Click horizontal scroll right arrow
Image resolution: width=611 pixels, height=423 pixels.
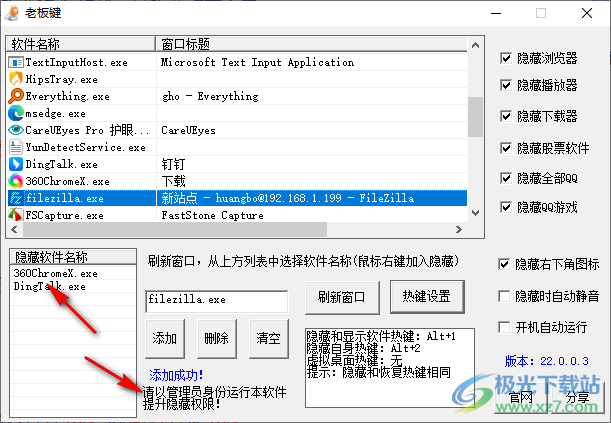point(459,229)
